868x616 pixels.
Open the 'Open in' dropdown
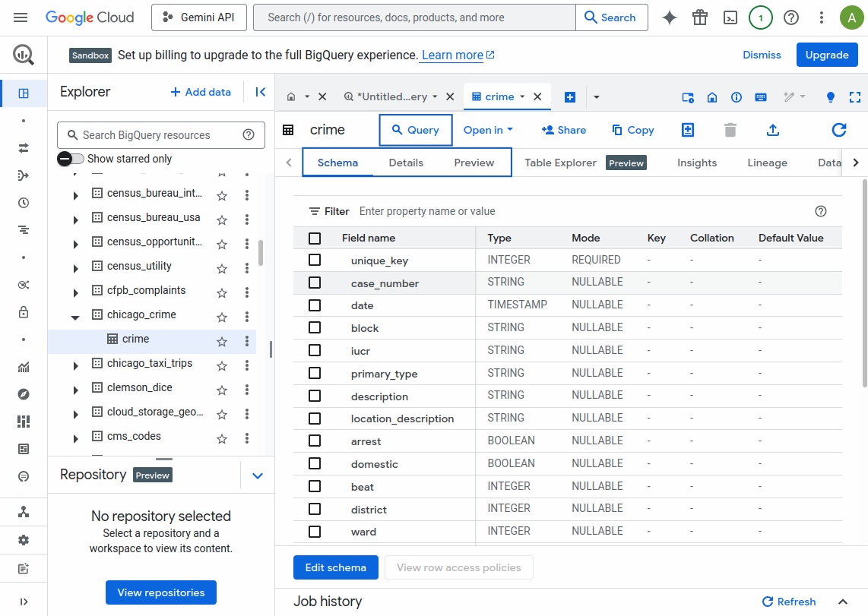pos(488,130)
